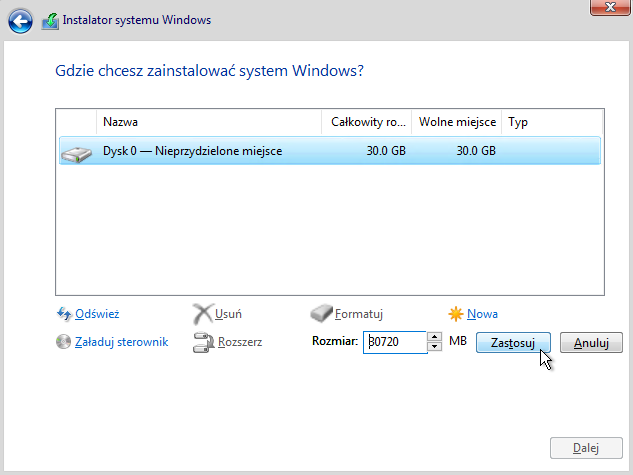
Task: Select the Dysk 0 — Nieprzydzielone miejsce row
Action: (x=330, y=151)
